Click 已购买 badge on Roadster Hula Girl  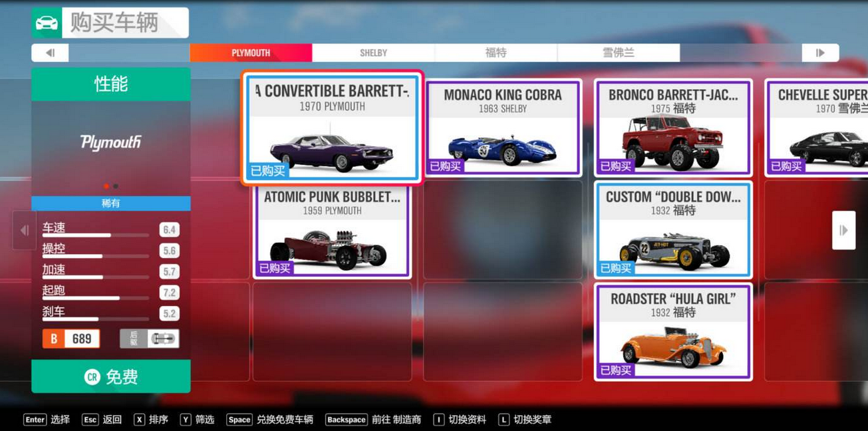click(x=616, y=370)
